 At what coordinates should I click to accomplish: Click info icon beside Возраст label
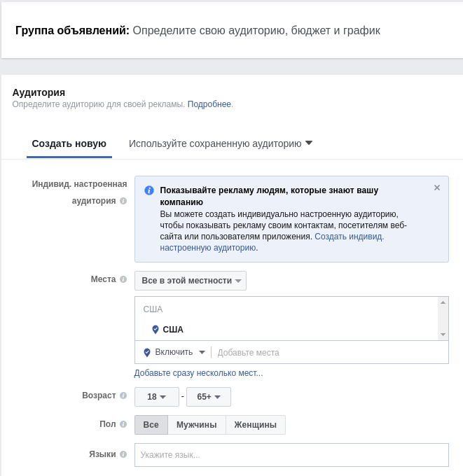(x=123, y=395)
